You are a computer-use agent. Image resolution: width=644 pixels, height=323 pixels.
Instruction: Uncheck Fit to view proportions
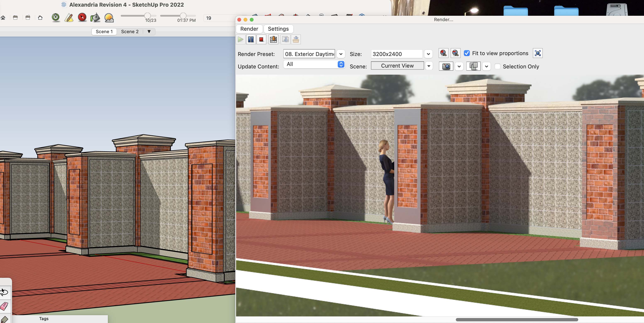(x=467, y=53)
